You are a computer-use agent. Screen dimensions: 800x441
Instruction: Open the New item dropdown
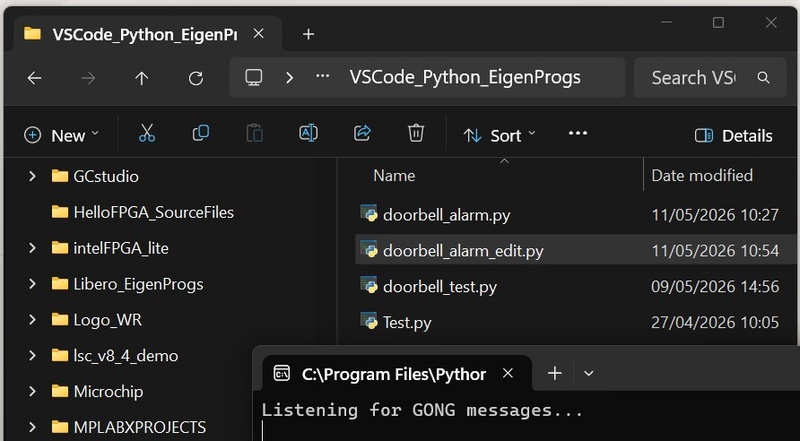pyautogui.click(x=62, y=135)
